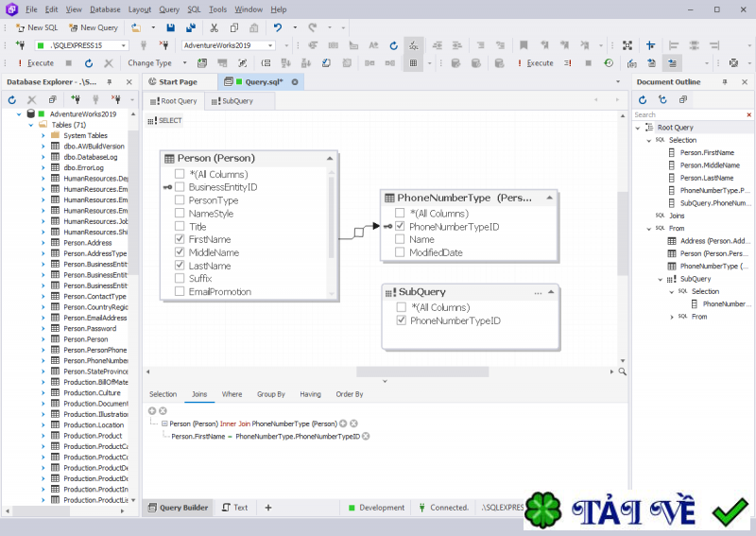Screen dimensions: 756x536
Task: Refresh the Database Explorer tree
Action: (x=11, y=99)
